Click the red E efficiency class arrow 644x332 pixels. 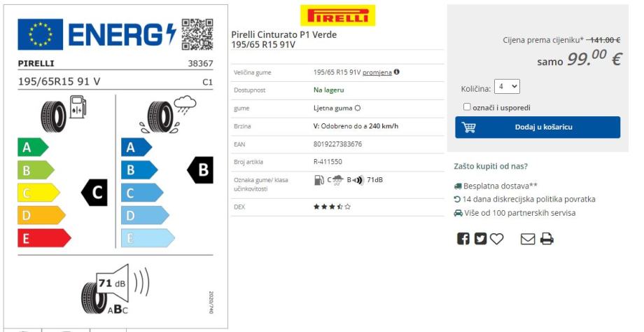coord(43,238)
